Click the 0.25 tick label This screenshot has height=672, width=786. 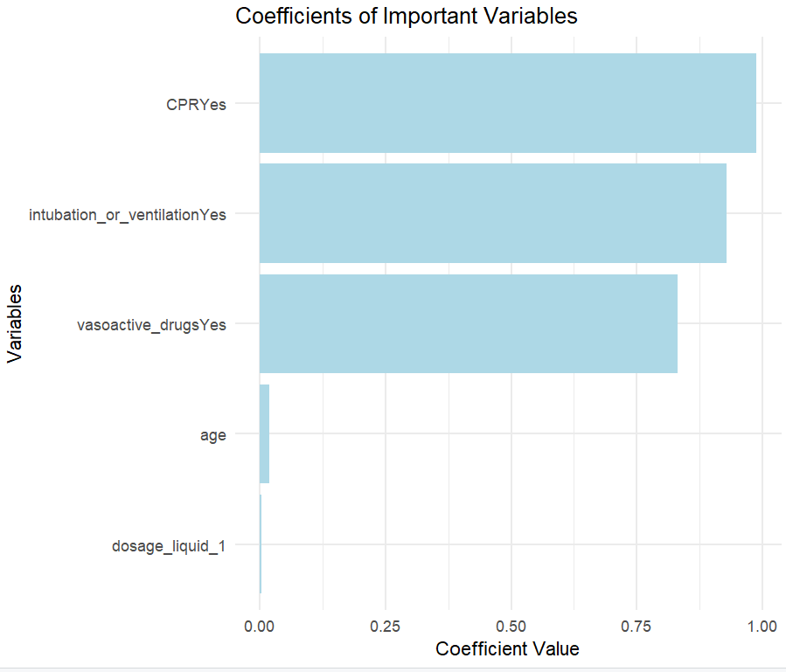point(385,627)
